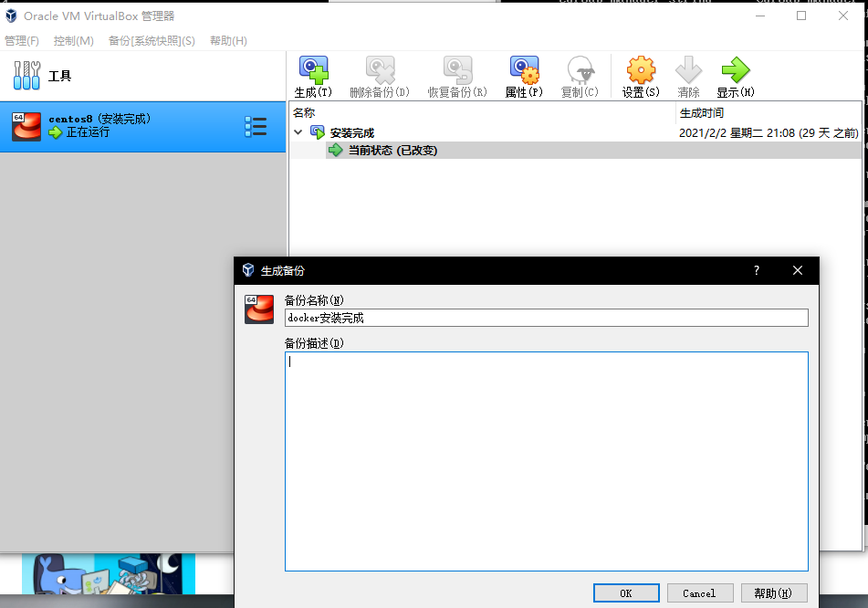Select the centos8 virtual machine entry

pos(110,125)
